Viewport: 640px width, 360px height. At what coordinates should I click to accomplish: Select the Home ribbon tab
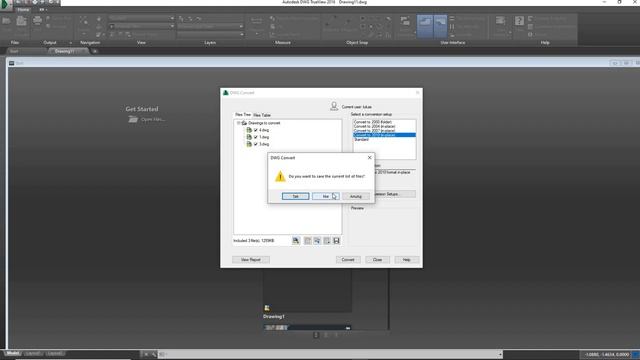(x=23, y=9)
